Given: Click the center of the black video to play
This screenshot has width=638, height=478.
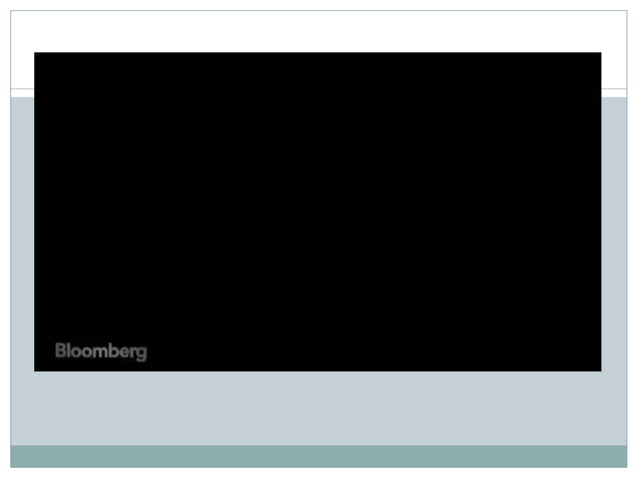Looking at the screenshot, I should pyautogui.click(x=318, y=212).
